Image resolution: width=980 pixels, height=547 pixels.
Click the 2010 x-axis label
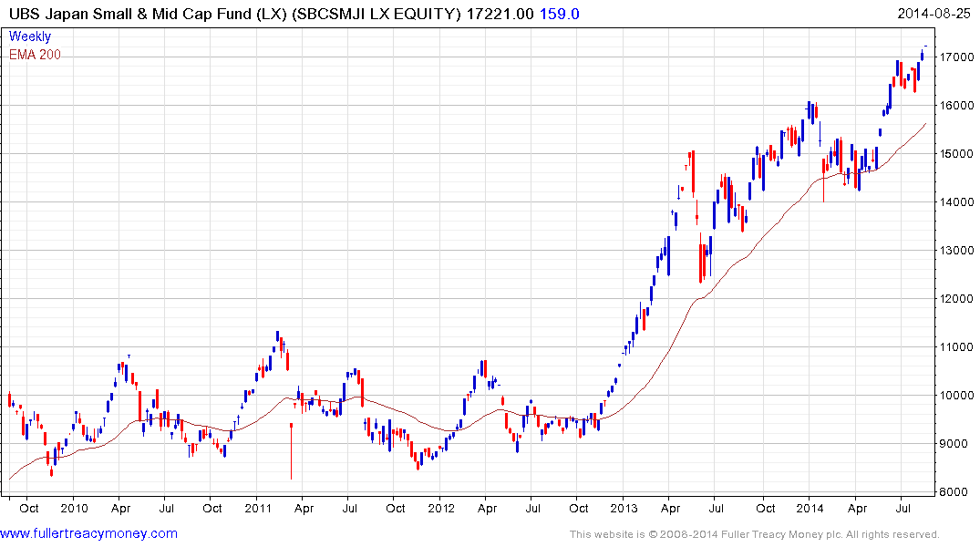pyautogui.click(x=75, y=508)
